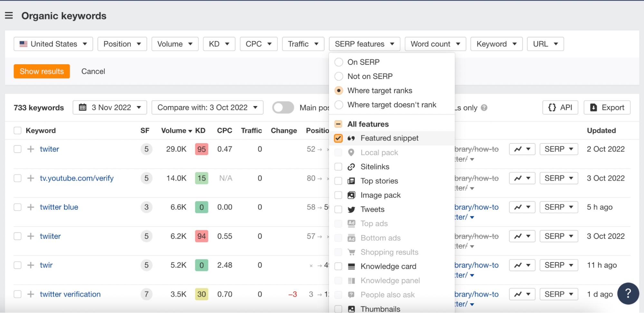This screenshot has height=313, width=644.
Task: Add 'tv.youtube.com/verify' keyword with plus icon
Action: pyautogui.click(x=31, y=178)
